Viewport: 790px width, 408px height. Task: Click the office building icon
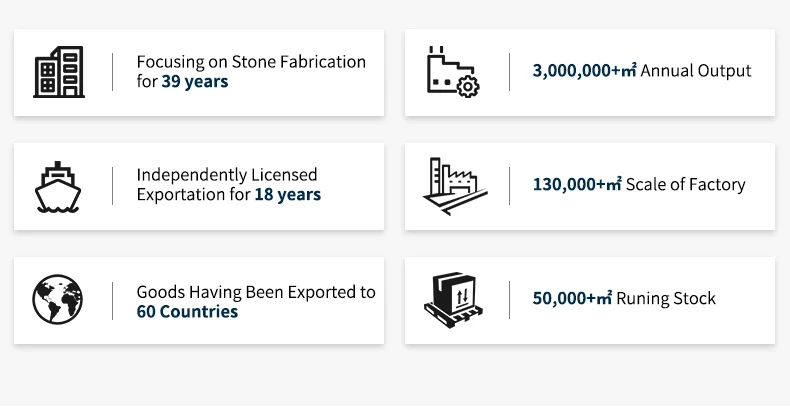pyautogui.click(x=59, y=72)
